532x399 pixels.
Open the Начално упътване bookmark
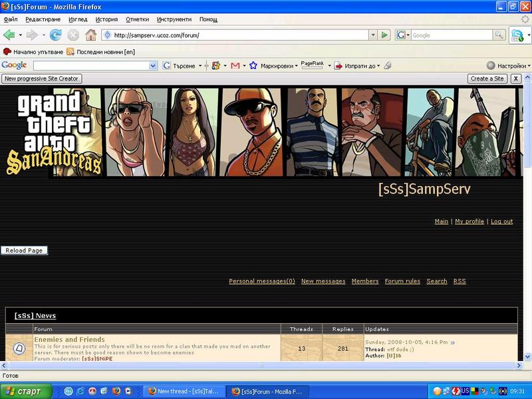(x=33, y=52)
